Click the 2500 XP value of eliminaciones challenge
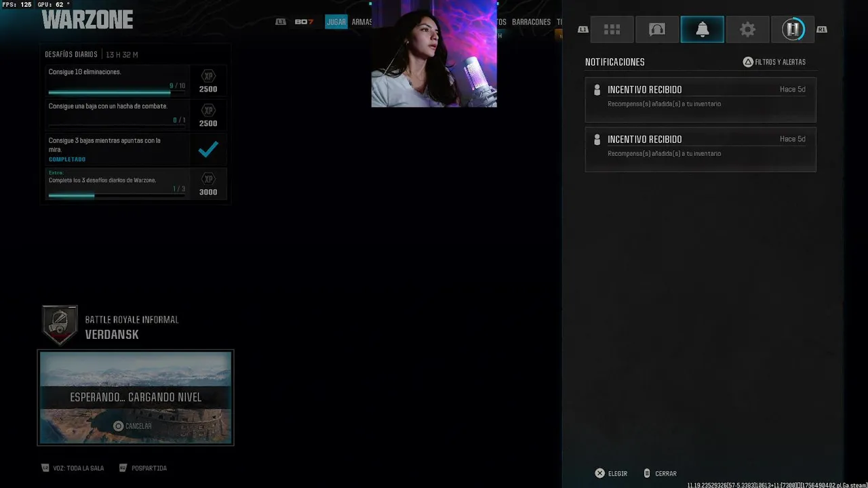This screenshot has width=868, height=488. 208,89
